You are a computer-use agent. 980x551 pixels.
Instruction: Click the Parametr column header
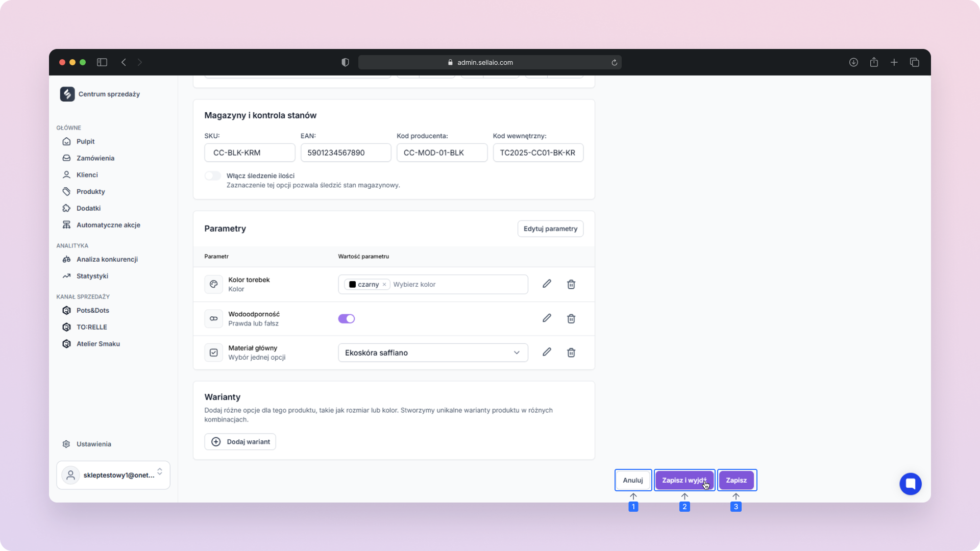point(216,257)
